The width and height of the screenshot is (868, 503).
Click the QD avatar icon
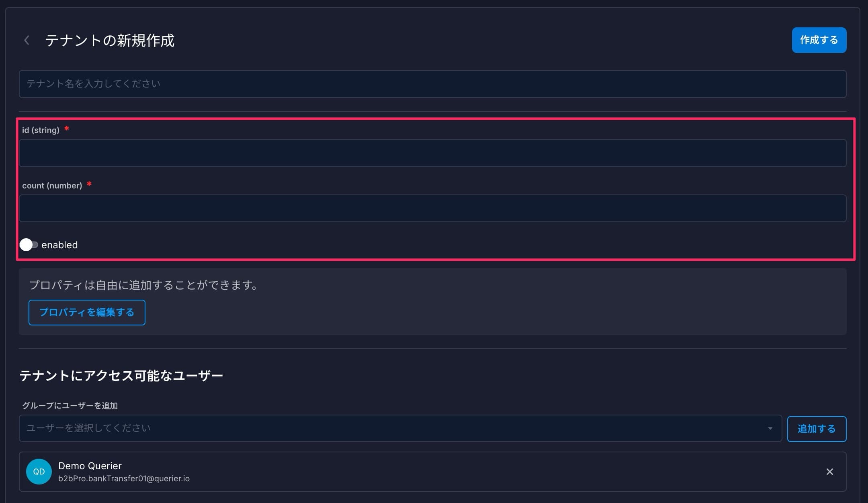tap(39, 472)
